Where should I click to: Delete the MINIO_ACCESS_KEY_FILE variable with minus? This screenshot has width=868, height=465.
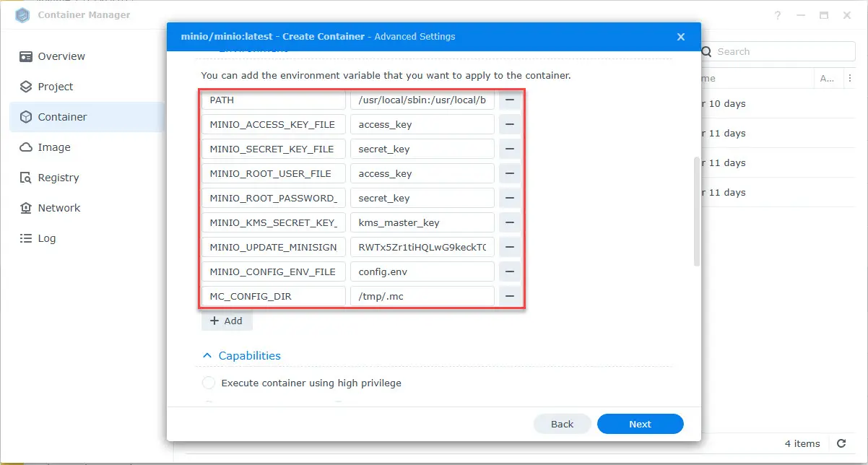tap(510, 124)
